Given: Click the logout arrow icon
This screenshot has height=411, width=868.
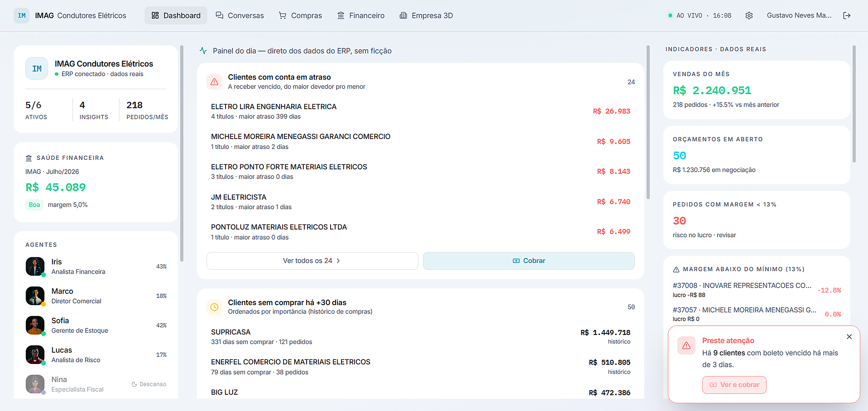Looking at the screenshot, I should [x=847, y=15].
